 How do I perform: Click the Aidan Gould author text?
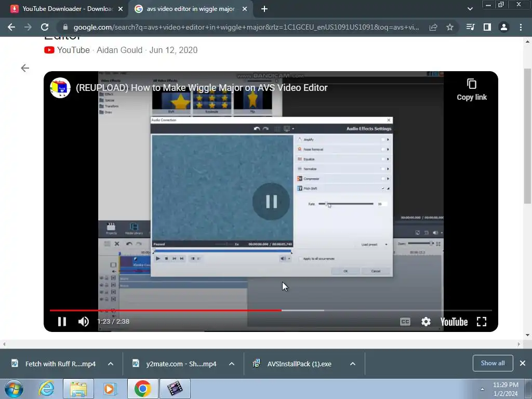[x=119, y=50]
